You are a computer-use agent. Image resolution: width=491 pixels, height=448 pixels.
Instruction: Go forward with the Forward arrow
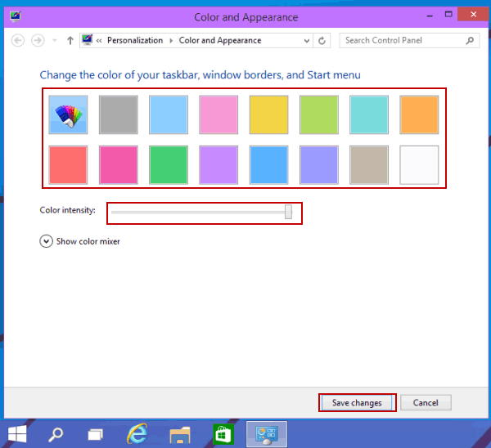tap(38, 40)
